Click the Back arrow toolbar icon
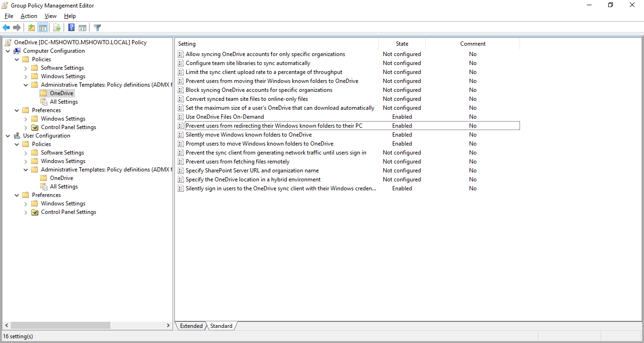The width and height of the screenshot is (644, 343). 6,28
